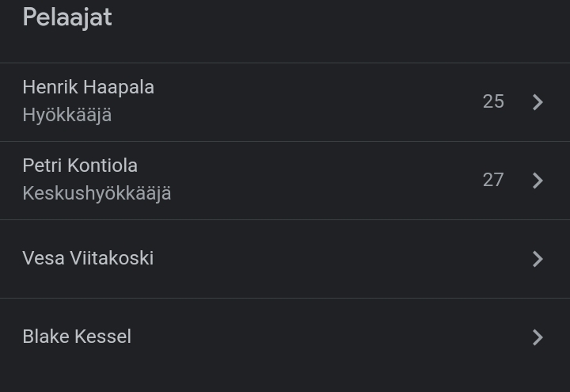Screen dimensions: 570x392
Task: Click jersey number 25
Action: click(493, 101)
